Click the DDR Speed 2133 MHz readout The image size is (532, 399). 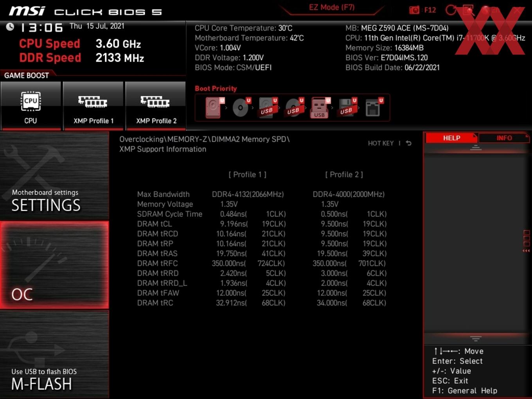coord(82,58)
